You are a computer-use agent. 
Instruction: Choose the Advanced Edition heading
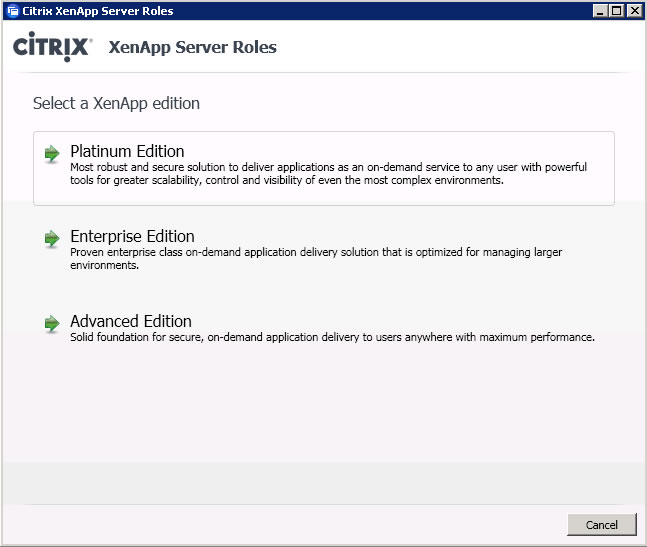pos(131,321)
